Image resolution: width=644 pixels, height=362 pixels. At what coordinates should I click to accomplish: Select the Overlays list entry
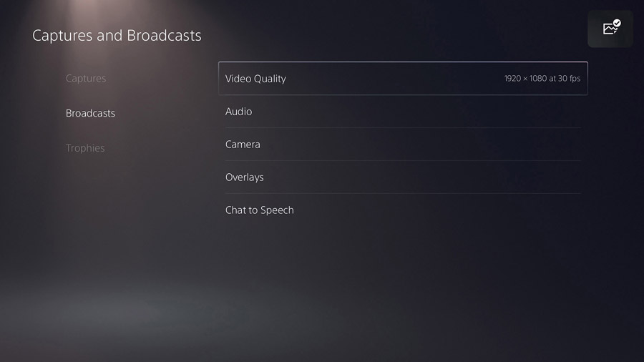point(245,177)
